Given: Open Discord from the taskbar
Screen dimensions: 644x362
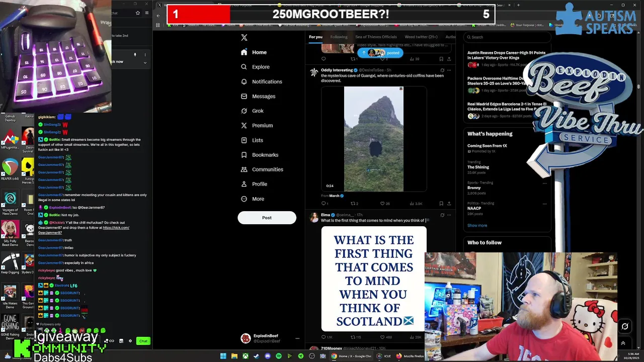Looking at the screenshot, I should [x=267, y=356].
